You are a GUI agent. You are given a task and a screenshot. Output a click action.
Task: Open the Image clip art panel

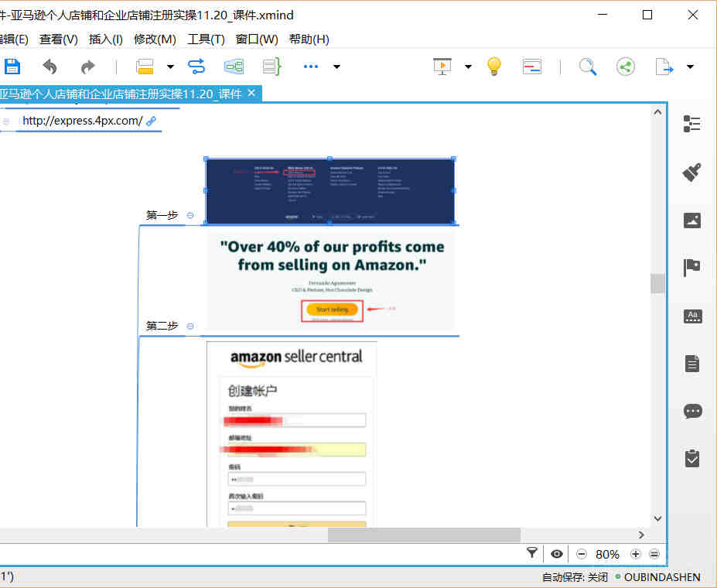(691, 220)
